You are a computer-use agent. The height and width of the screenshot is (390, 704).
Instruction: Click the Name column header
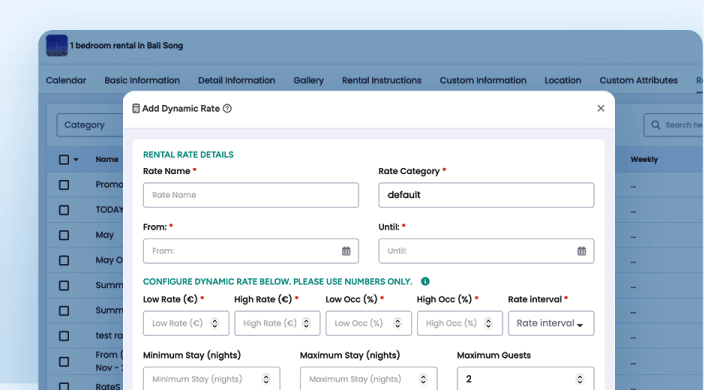tap(107, 159)
